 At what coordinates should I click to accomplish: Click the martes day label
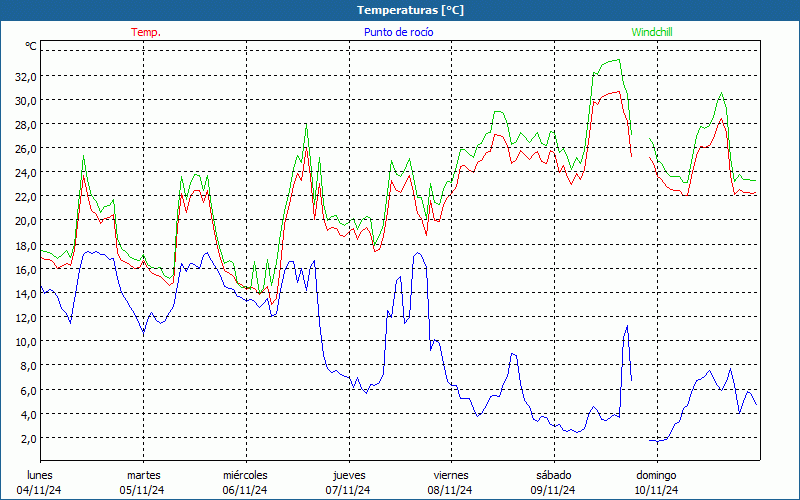pyautogui.click(x=143, y=475)
